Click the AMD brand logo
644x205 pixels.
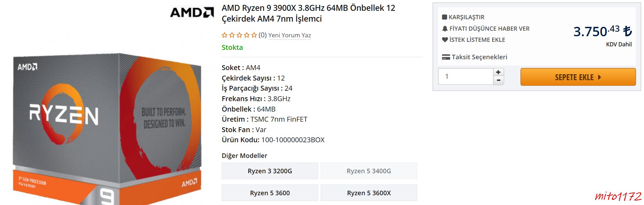[x=192, y=13]
